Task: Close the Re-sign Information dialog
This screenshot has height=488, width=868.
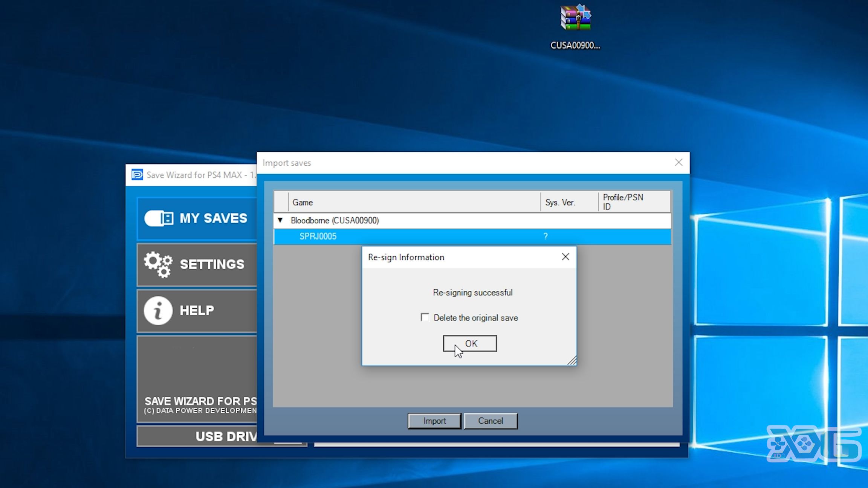Action: point(565,257)
